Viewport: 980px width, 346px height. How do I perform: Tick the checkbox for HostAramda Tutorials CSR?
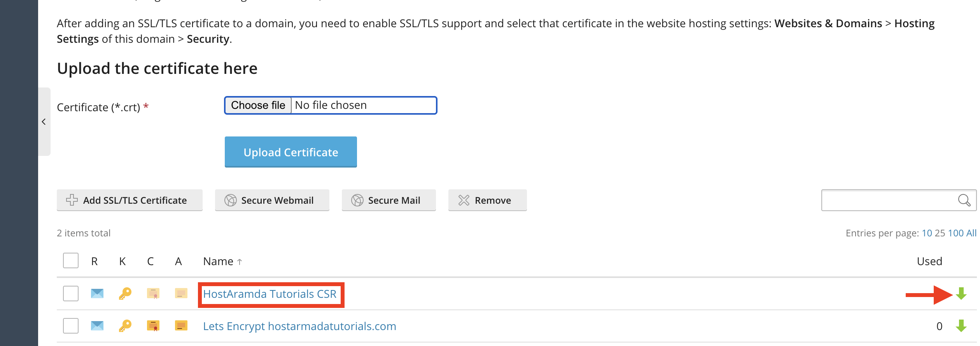[x=71, y=294]
